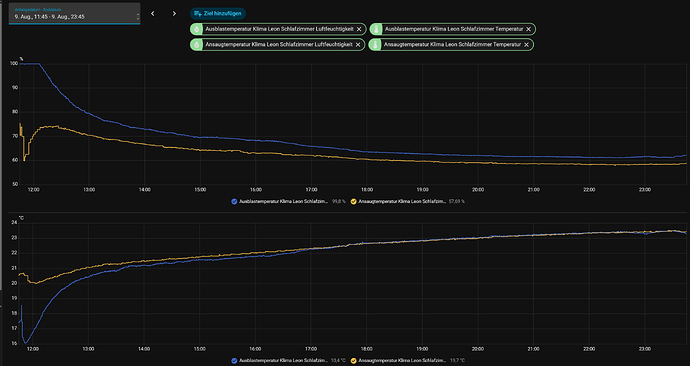The height and width of the screenshot is (366, 690).
Task: Click thermometer icon on Ansaugtemperatur Temperatur chip
Action: [375, 44]
